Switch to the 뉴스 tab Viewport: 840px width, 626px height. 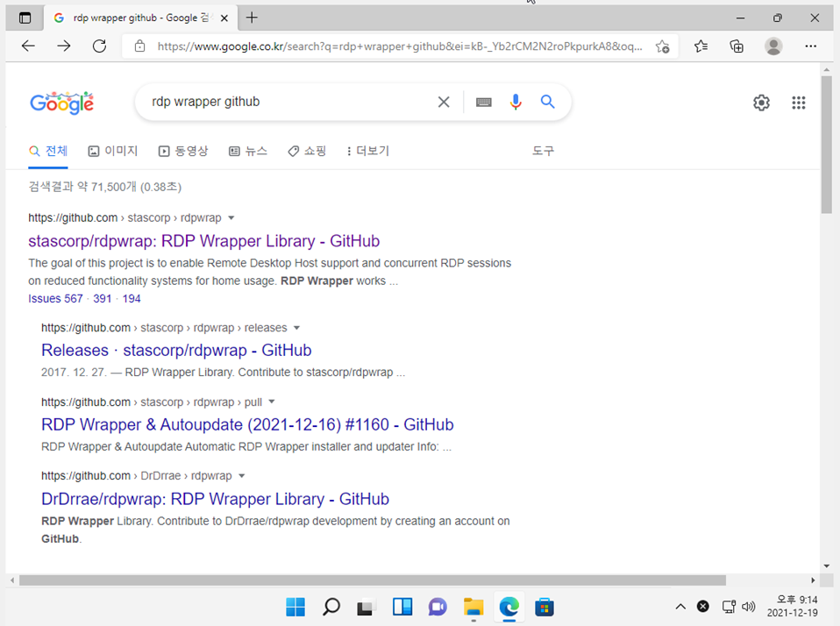[x=248, y=151]
